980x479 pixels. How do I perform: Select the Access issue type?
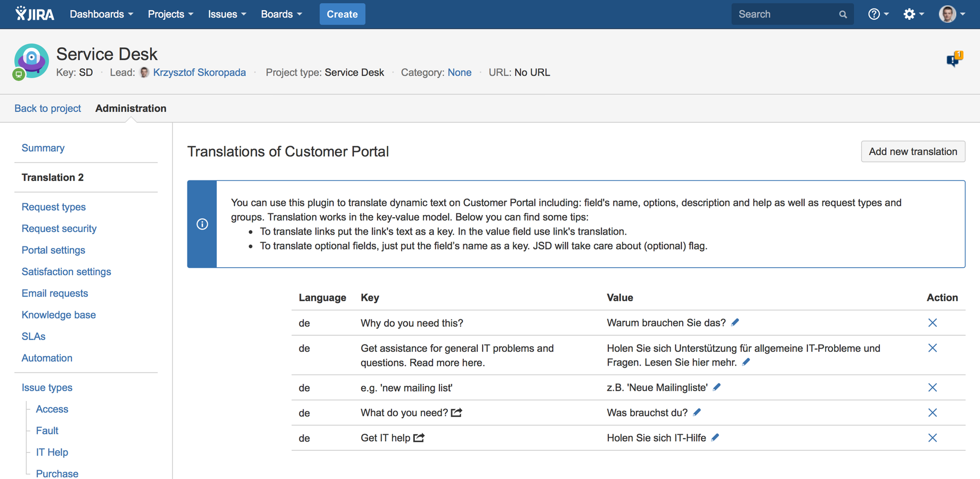click(x=52, y=409)
